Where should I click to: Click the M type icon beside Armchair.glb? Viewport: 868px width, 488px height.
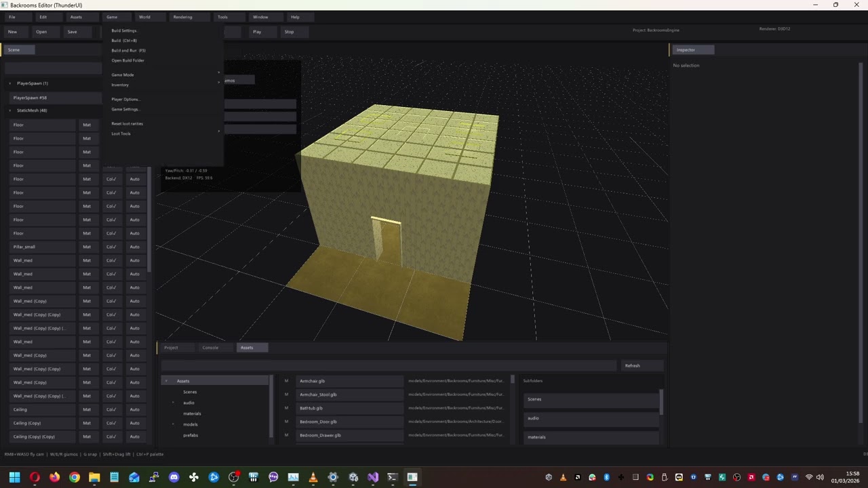286,381
